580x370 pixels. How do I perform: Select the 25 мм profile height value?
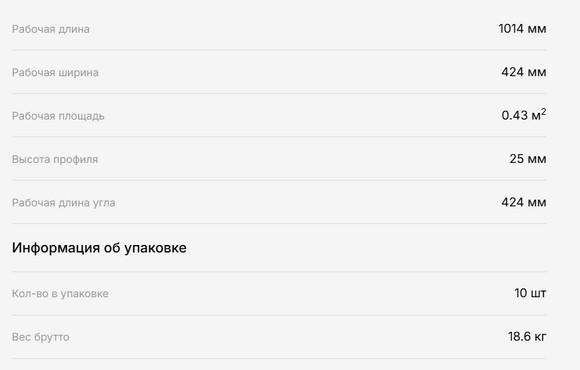(527, 159)
